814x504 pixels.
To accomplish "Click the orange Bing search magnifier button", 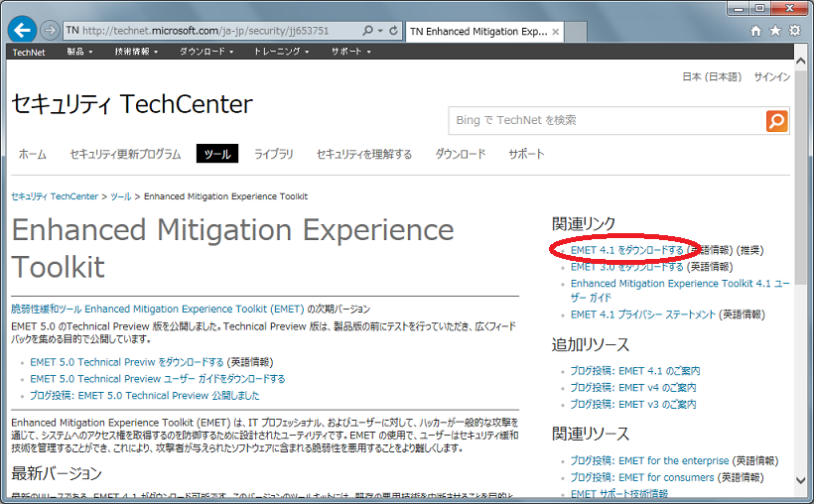I will (776, 120).
